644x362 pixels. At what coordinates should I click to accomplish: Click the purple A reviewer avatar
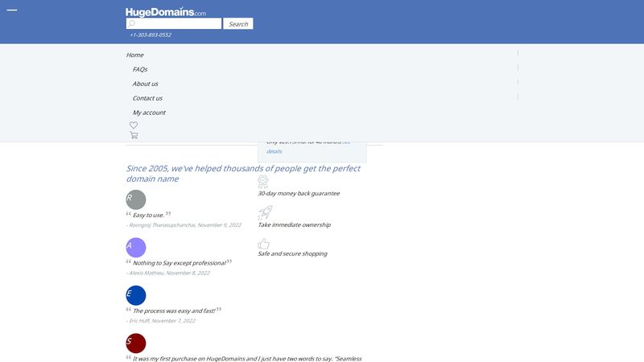[x=136, y=248]
